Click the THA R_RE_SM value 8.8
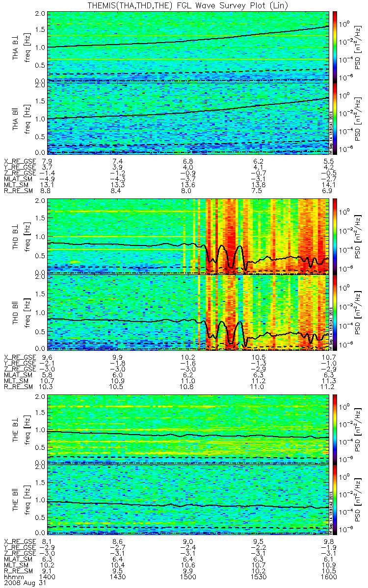 pos(48,190)
